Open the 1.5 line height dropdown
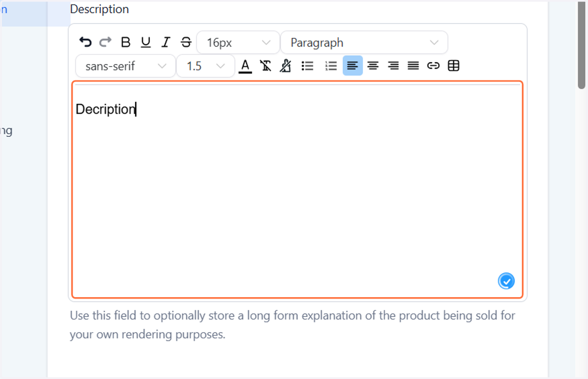 [205, 66]
